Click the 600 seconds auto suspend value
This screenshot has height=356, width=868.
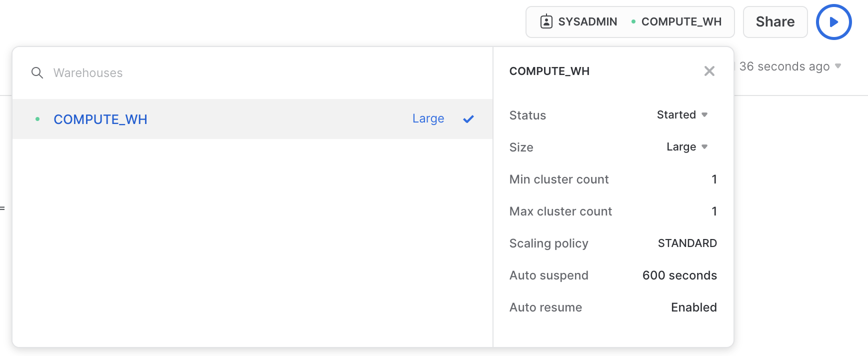point(679,275)
